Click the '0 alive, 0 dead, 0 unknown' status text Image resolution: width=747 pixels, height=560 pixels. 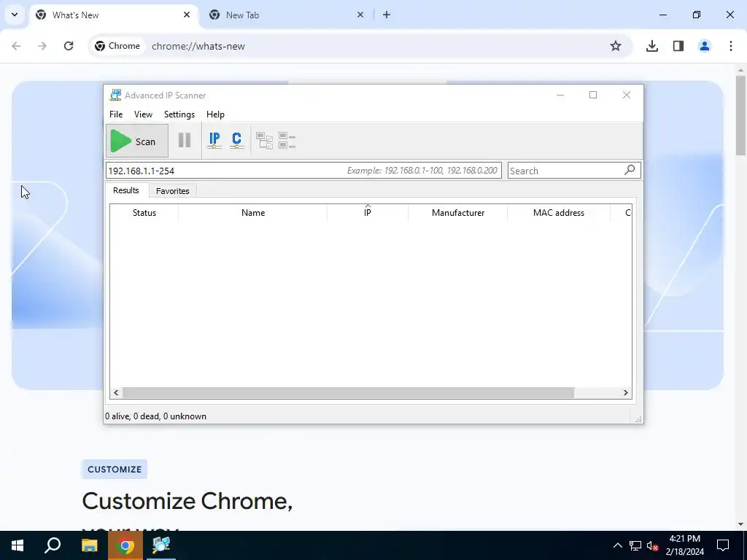click(x=156, y=416)
